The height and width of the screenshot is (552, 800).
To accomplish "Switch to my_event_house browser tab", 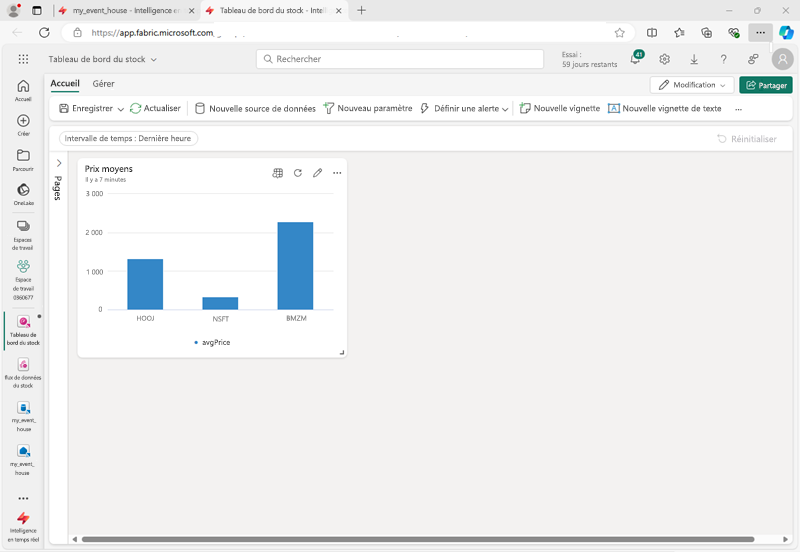I will pos(126,11).
